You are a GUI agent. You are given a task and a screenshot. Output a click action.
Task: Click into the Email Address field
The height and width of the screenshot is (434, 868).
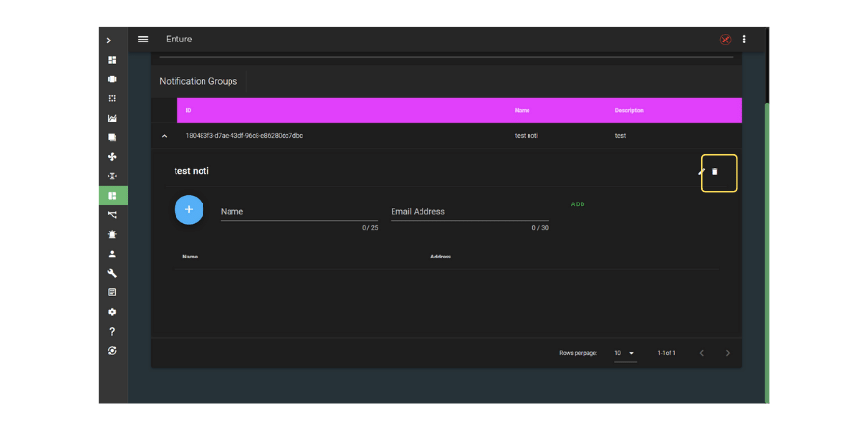[x=469, y=212]
